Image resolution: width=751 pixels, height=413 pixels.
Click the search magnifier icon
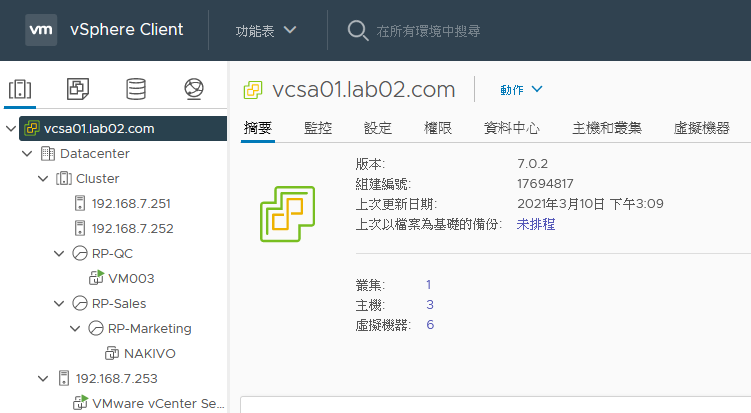358,31
